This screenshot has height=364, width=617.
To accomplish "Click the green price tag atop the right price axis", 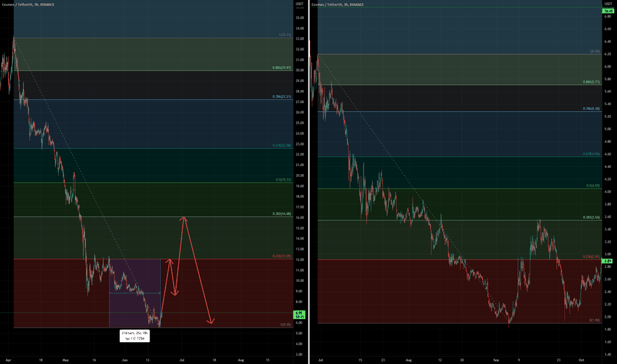I will (608, 11).
